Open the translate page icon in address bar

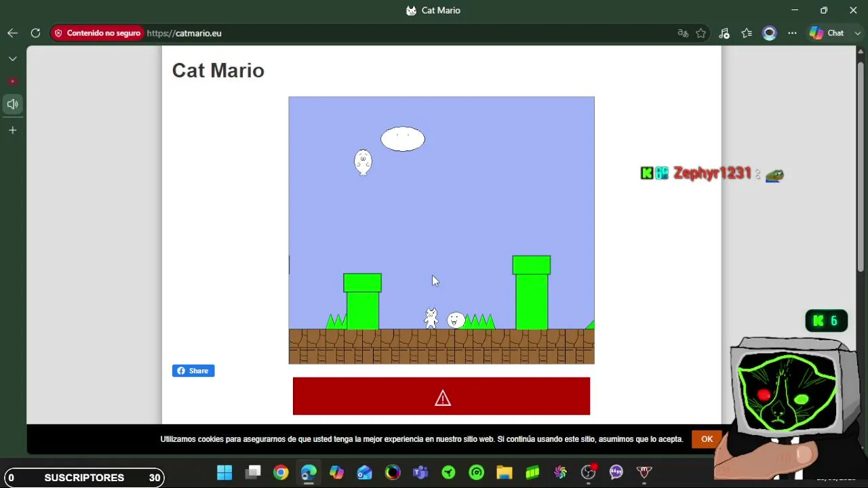click(683, 33)
